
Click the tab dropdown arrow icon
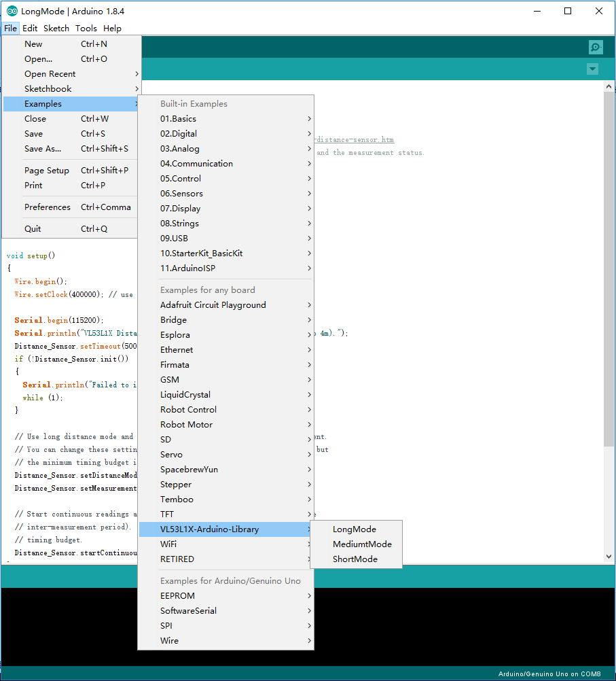[x=592, y=69]
